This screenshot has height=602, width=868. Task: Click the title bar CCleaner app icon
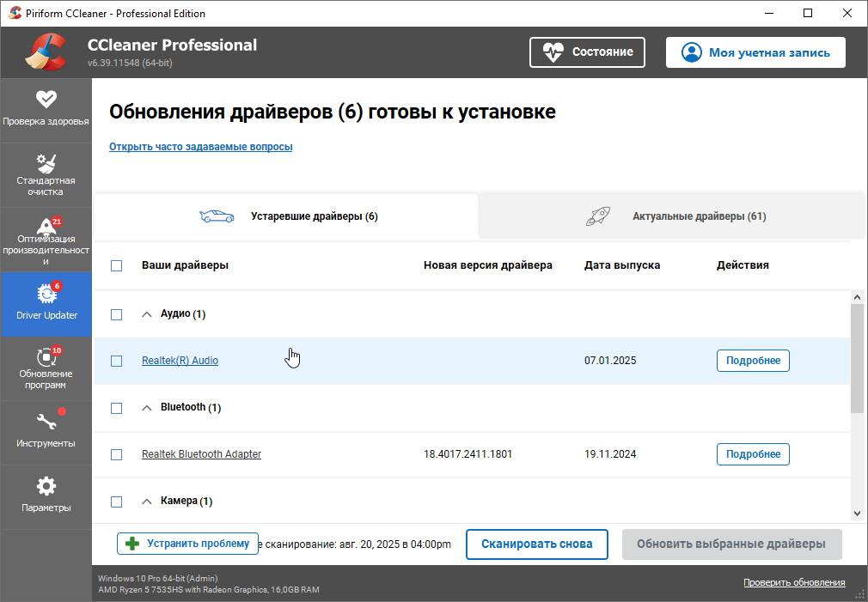(15, 13)
